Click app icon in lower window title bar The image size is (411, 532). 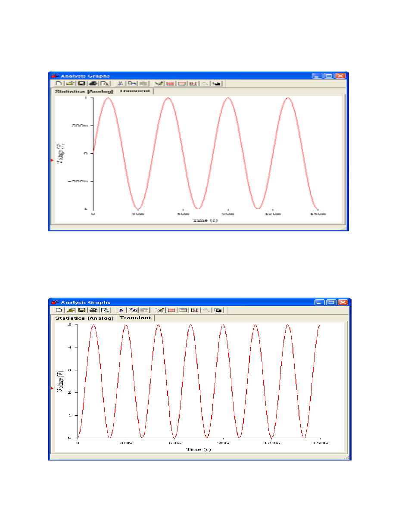(x=56, y=302)
